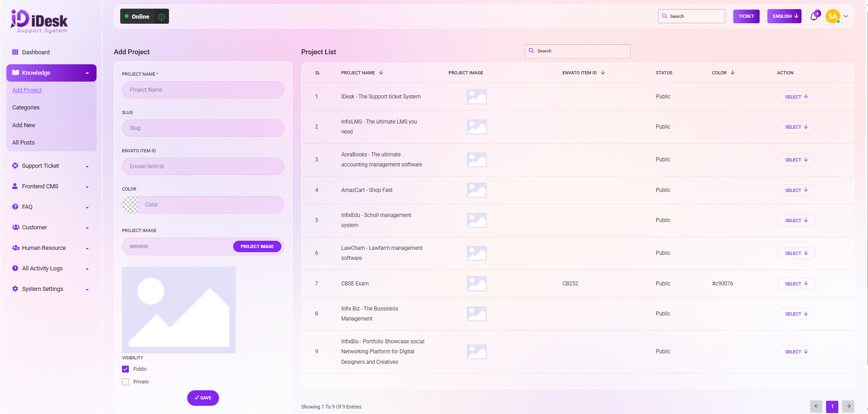Open the ENGLISH language dropdown
868x414 pixels.
click(x=784, y=16)
